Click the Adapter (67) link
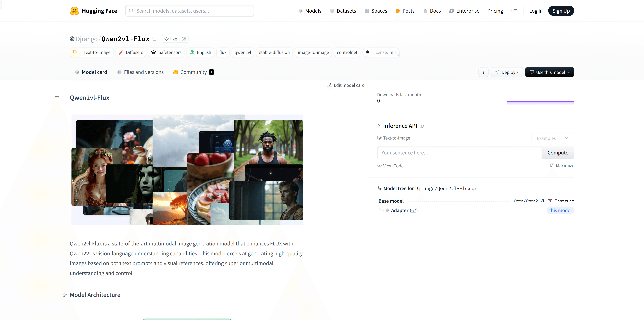This screenshot has width=644, height=320. (x=404, y=210)
